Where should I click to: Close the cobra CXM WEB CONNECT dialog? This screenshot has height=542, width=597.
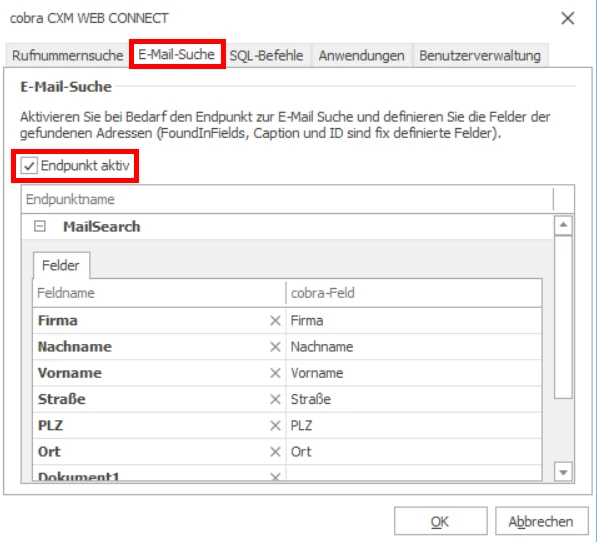[568, 18]
